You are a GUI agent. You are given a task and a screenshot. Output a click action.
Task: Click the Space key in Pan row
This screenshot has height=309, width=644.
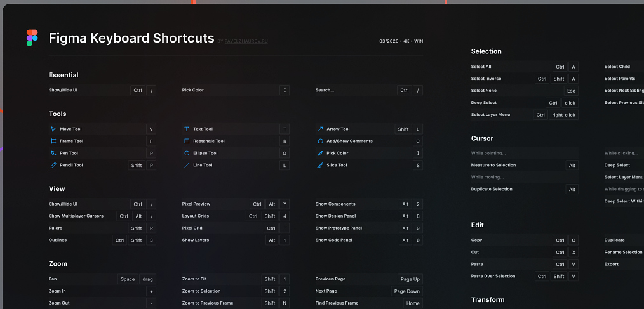[x=128, y=279]
